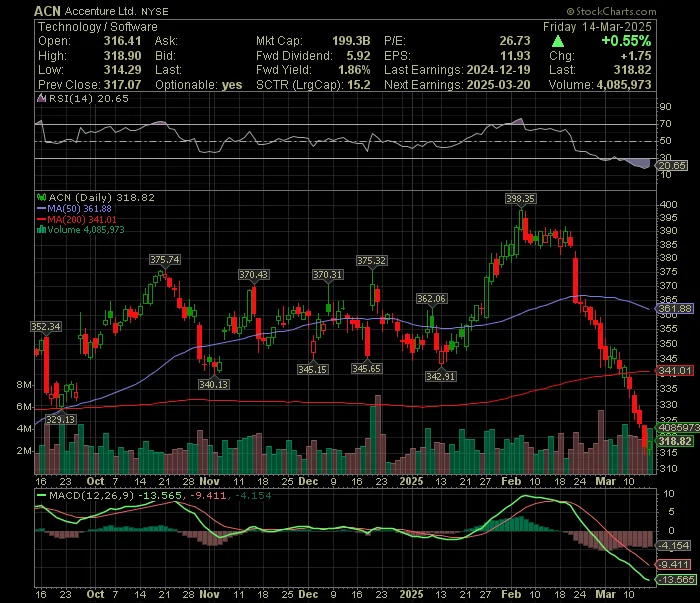
Task: Click the 345.15 low price label
Action: [x=312, y=369]
